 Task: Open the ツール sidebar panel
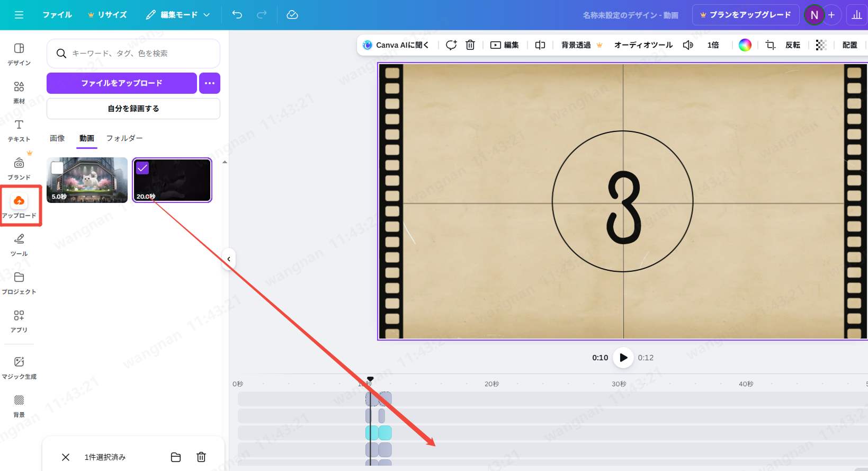click(19, 245)
